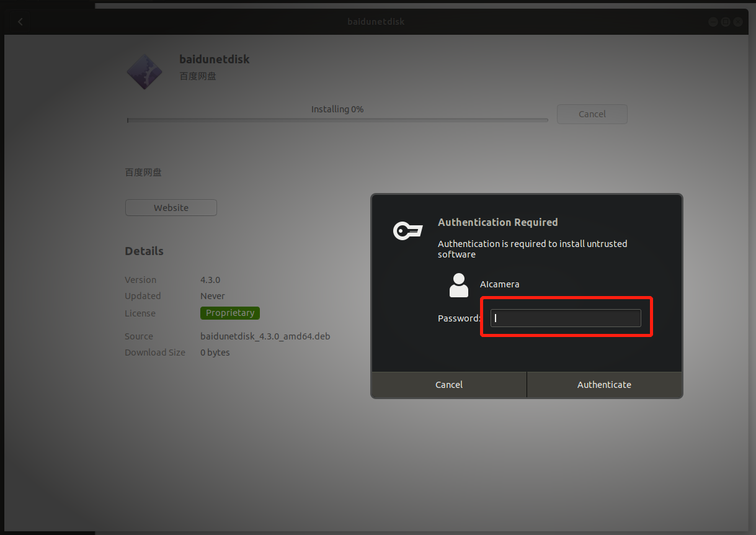This screenshot has width=756, height=535.
Task: Click the AIcamera user avatar icon
Action: tap(459, 285)
